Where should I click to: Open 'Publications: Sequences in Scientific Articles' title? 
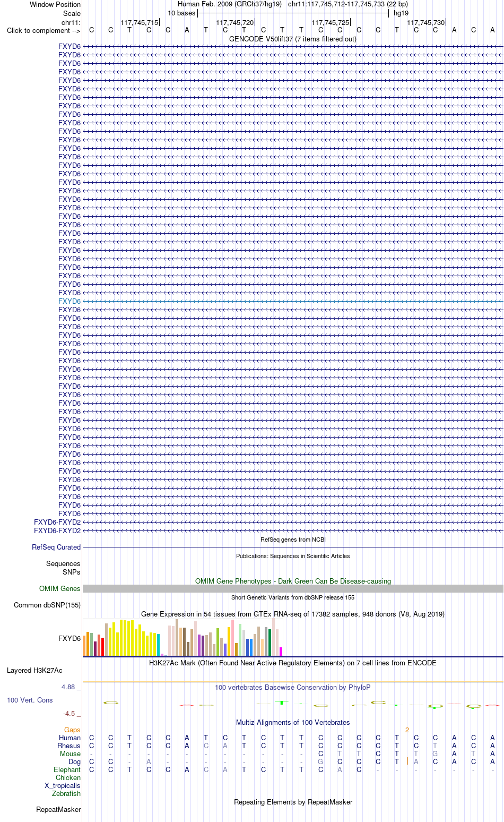[x=293, y=556]
